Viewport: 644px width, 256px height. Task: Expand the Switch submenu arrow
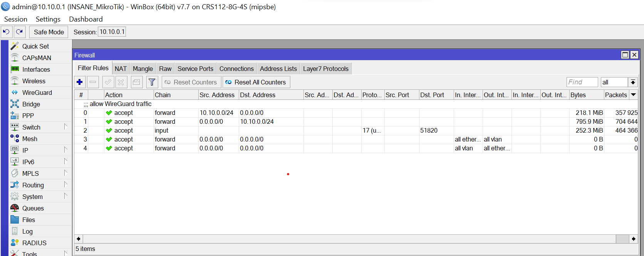pos(65,126)
